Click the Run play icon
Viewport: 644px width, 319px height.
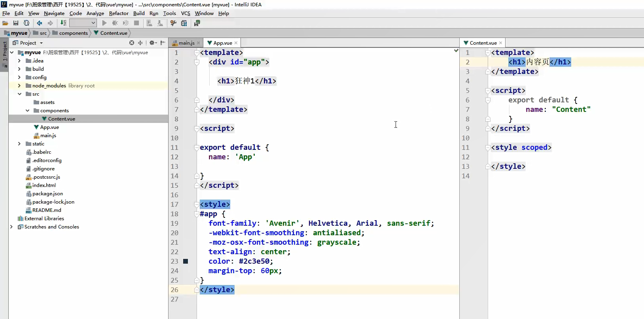point(104,23)
